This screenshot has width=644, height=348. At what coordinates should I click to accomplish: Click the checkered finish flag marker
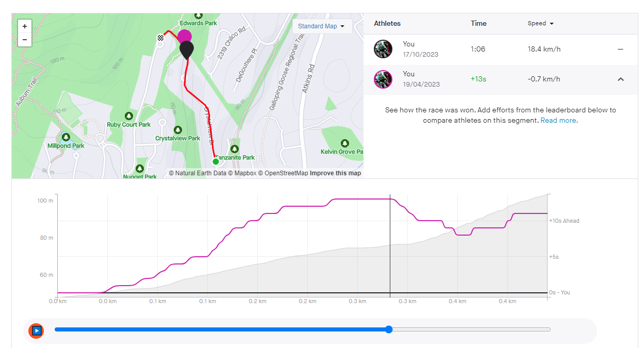click(x=160, y=37)
